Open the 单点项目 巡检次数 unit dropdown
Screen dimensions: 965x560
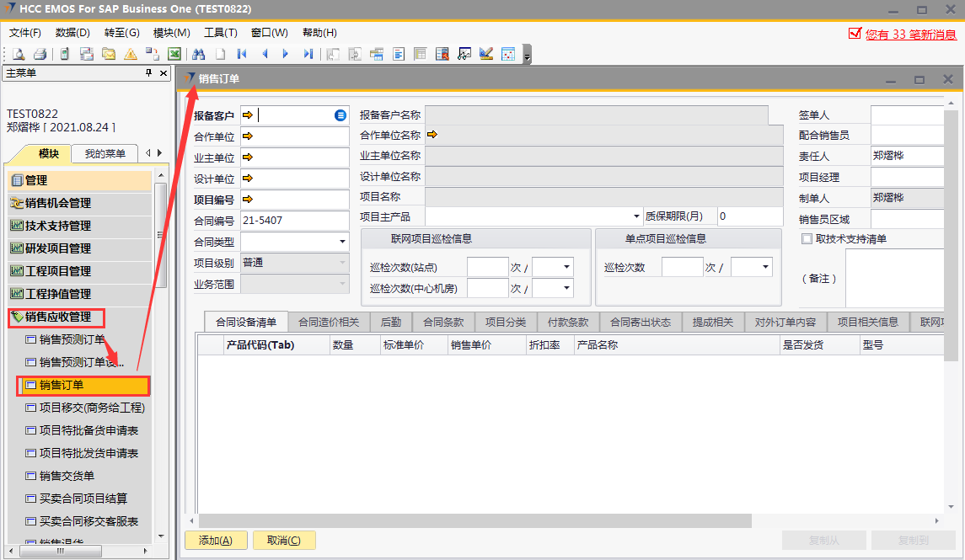click(765, 267)
